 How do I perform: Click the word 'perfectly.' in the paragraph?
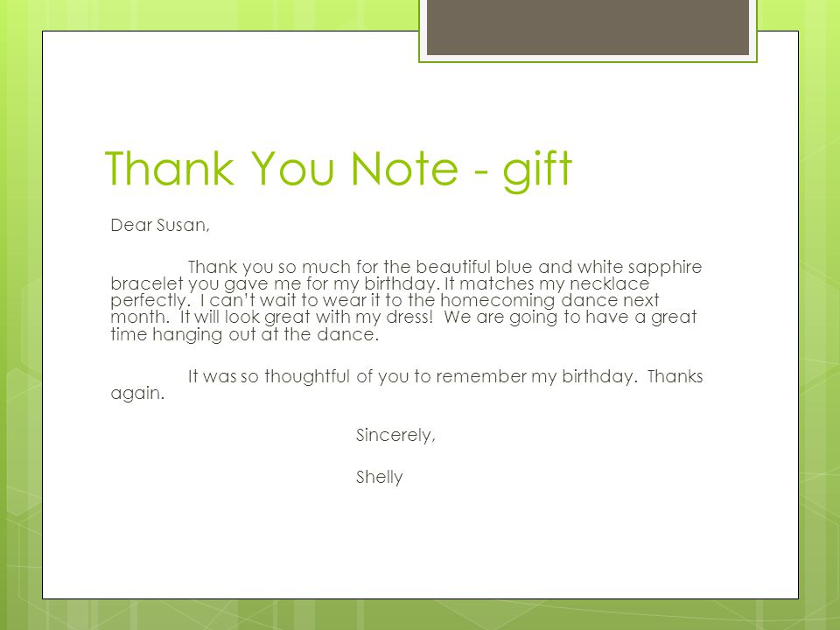(x=150, y=300)
